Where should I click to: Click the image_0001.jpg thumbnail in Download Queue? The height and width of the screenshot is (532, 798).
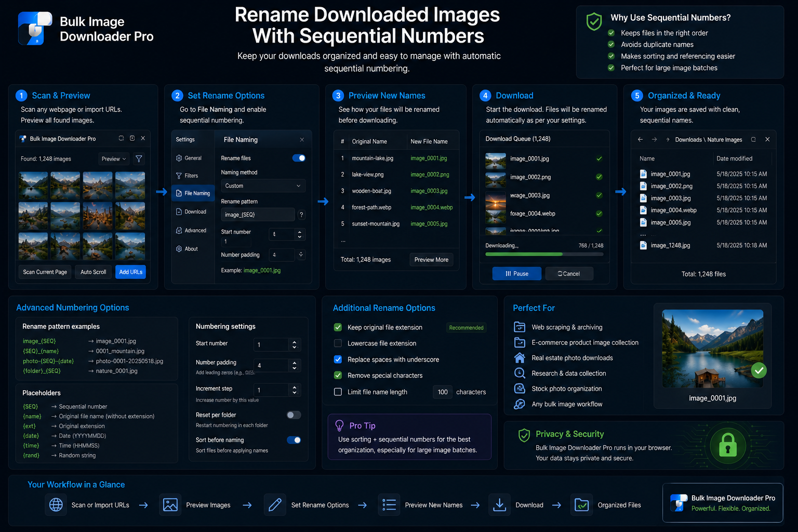[x=496, y=161]
